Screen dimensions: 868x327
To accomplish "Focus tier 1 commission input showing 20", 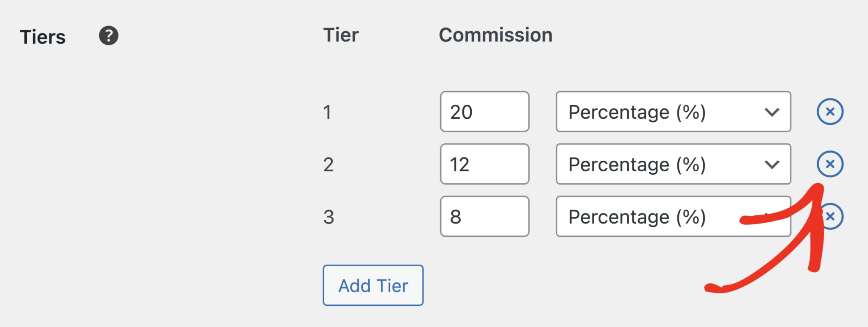I will tap(484, 112).
